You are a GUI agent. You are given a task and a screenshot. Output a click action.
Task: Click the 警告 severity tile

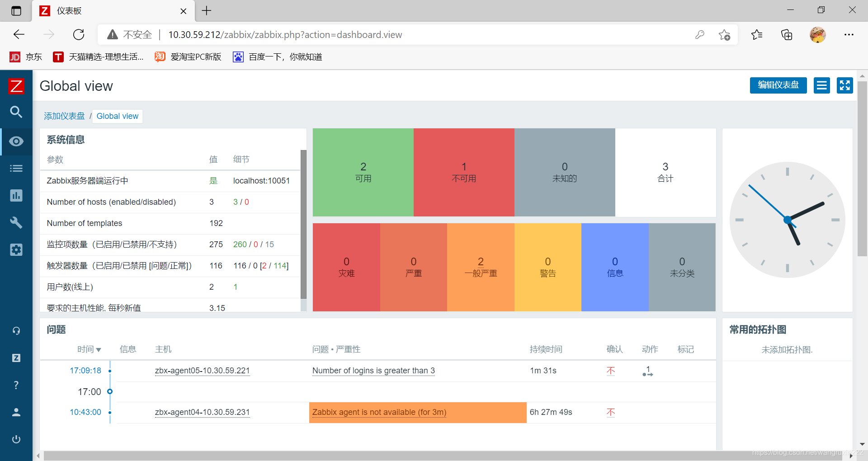(x=548, y=267)
